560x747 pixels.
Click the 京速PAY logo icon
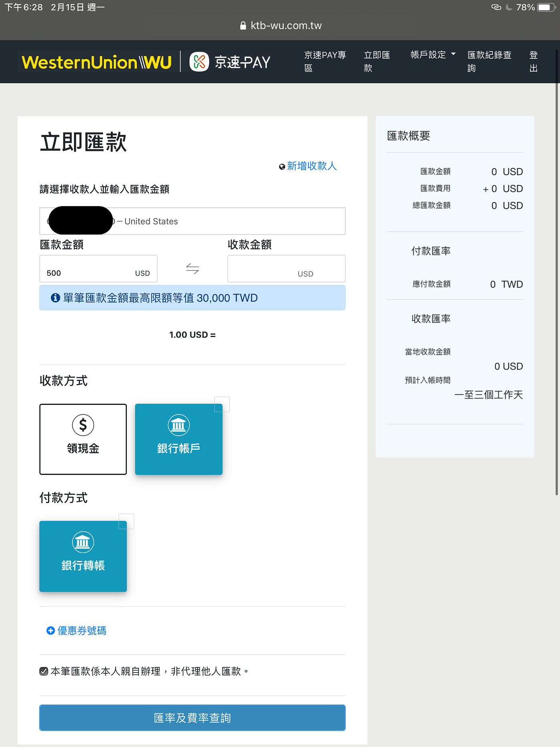(199, 62)
